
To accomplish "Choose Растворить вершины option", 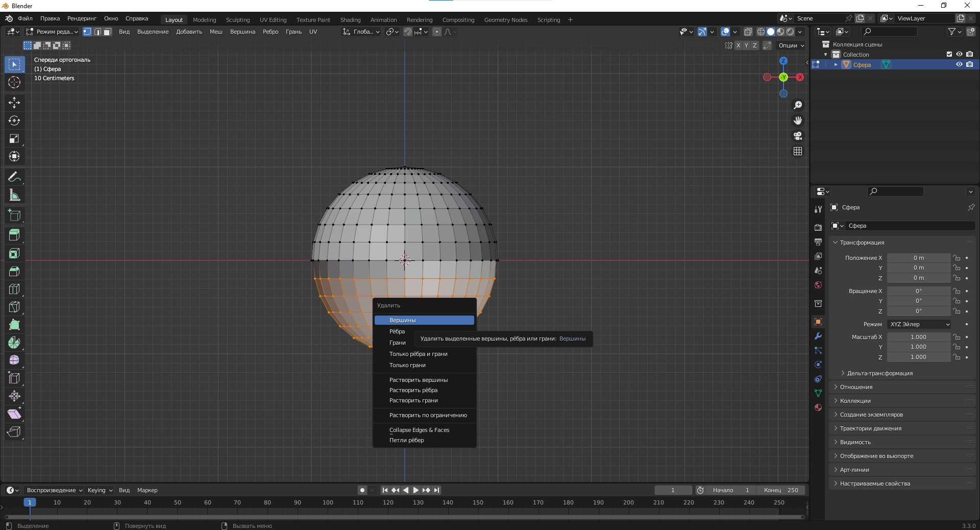I will 424,380.
